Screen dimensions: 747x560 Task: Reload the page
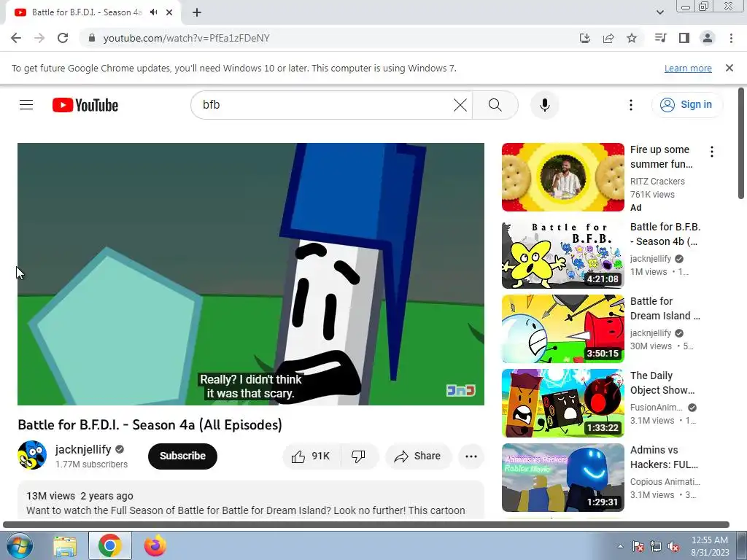coord(63,38)
